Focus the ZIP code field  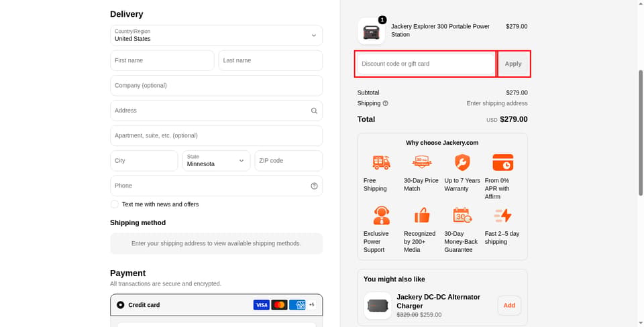pos(288,161)
